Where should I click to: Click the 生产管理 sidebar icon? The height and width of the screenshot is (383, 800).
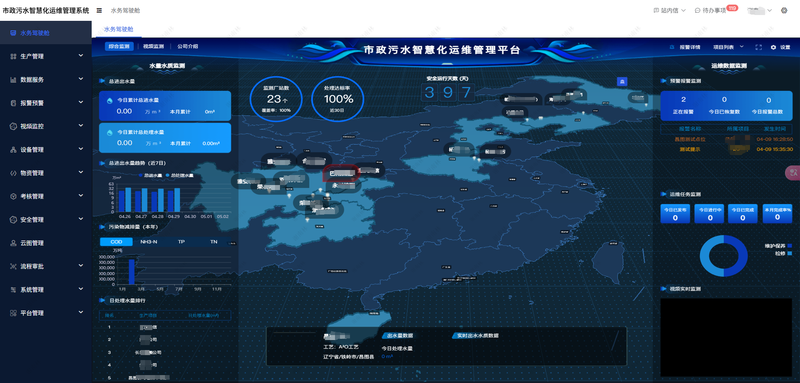tap(13, 56)
